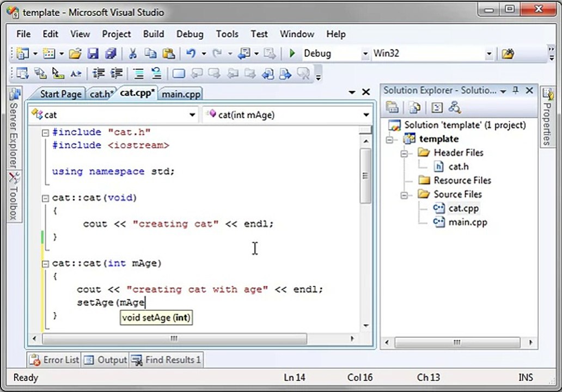Click the Paste clipboard icon
562x392 pixels.
[x=168, y=54]
